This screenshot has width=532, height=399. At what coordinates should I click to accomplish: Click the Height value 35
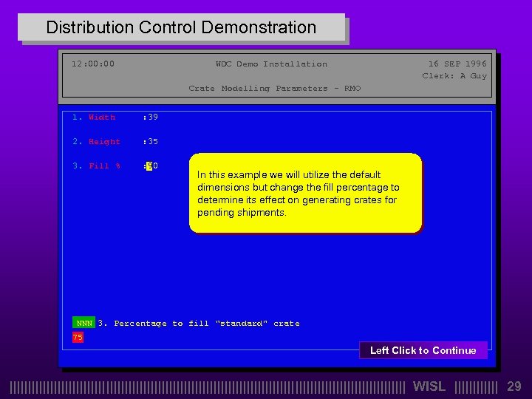point(153,141)
